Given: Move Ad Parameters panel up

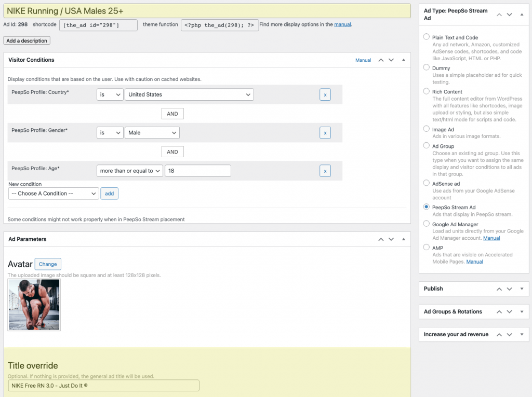Looking at the screenshot, I should [381, 239].
